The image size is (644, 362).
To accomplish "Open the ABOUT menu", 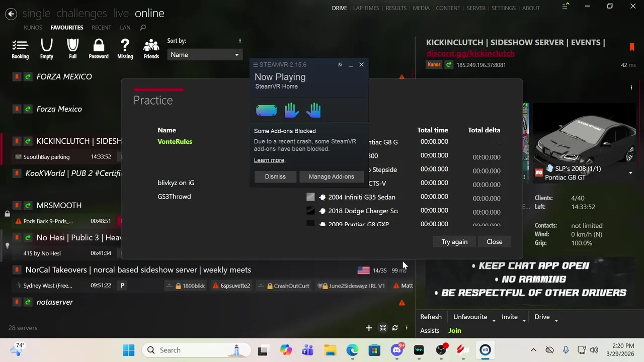I will pos(531,8).
